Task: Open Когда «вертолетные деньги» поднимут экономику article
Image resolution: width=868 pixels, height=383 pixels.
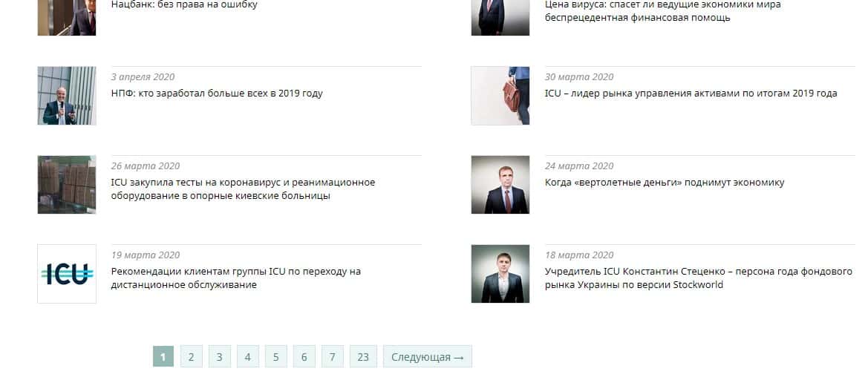Action: (x=665, y=183)
